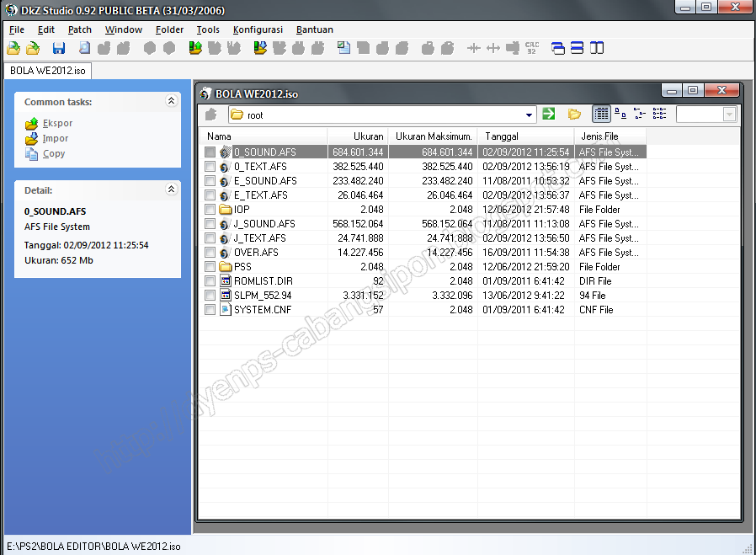Click the first open file toolbar icon
The height and width of the screenshot is (555, 756).
13,48
